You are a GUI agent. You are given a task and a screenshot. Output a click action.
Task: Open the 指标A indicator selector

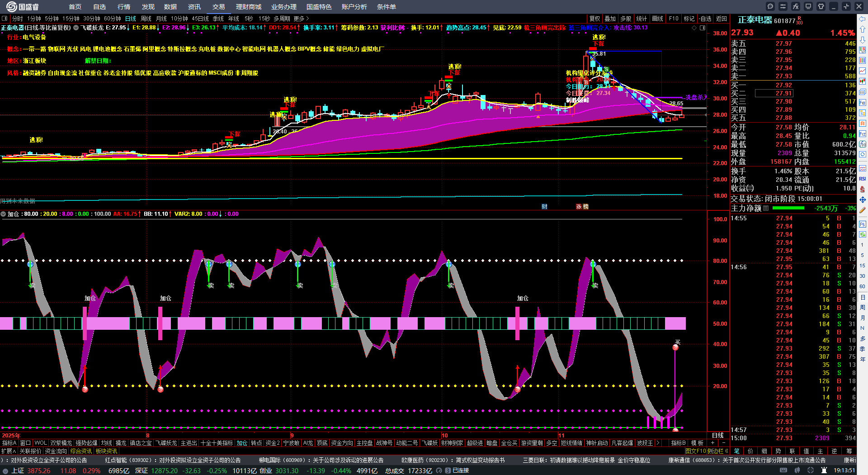[9, 443]
